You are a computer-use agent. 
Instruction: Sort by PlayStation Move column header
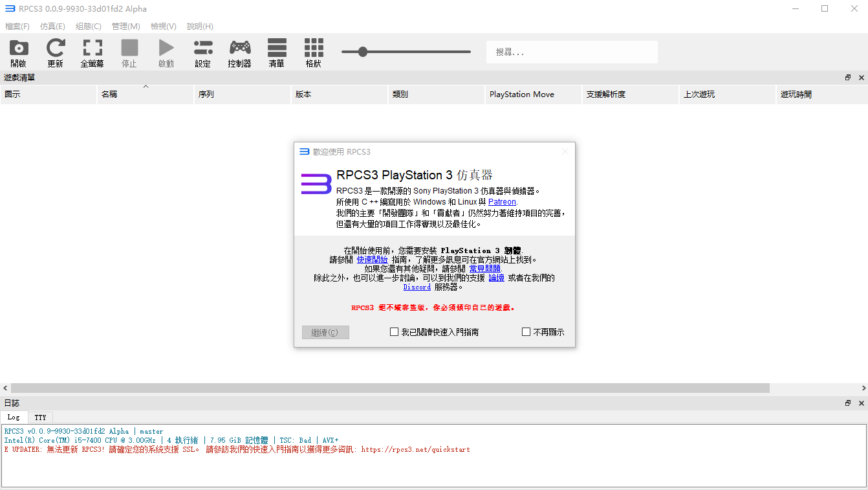point(534,95)
